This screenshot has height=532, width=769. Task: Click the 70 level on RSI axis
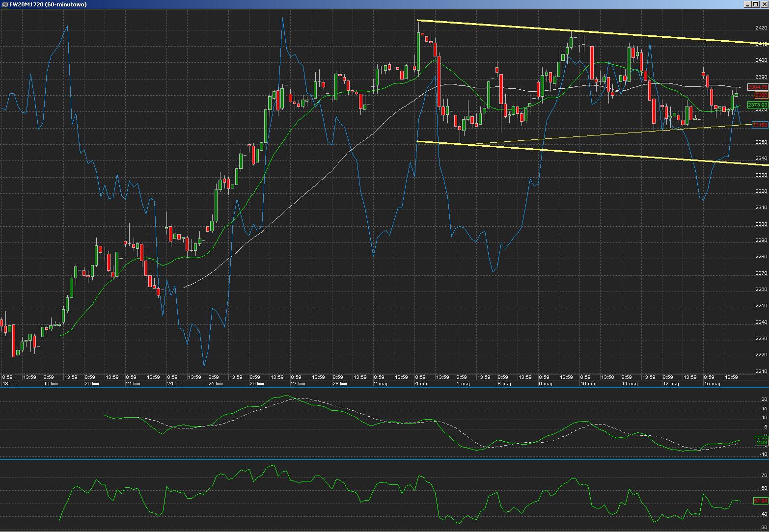(764, 476)
